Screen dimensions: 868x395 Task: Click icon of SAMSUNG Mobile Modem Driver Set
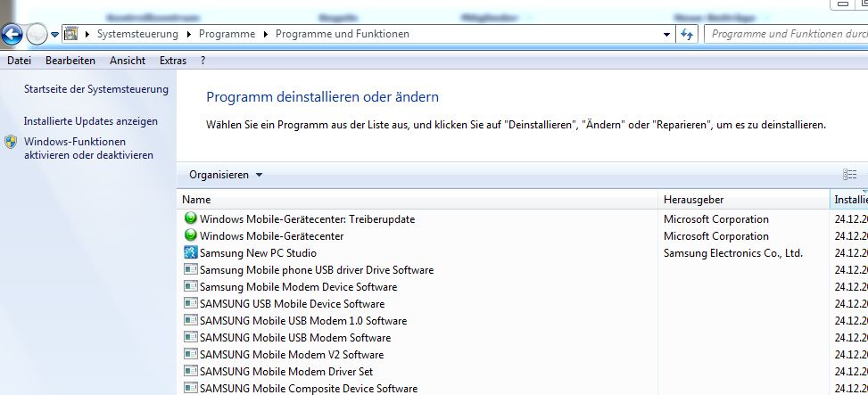pyautogui.click(x=190, y=371)
